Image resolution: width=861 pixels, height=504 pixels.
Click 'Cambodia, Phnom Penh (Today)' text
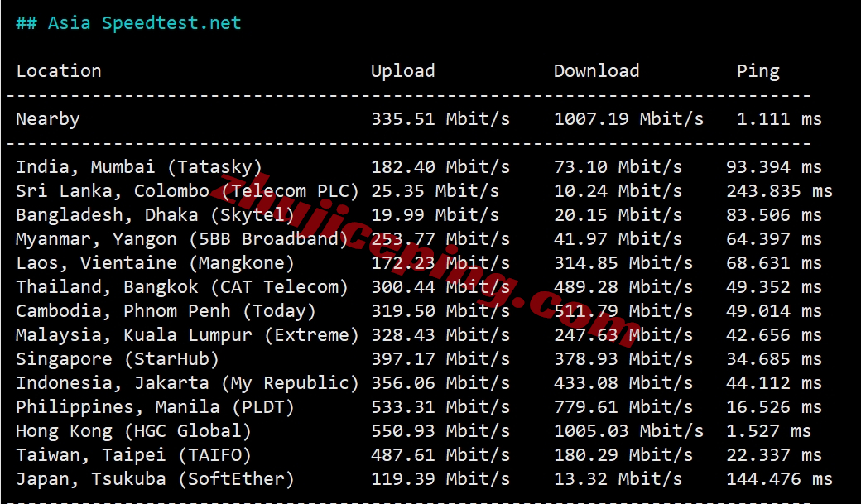point(166,310)
